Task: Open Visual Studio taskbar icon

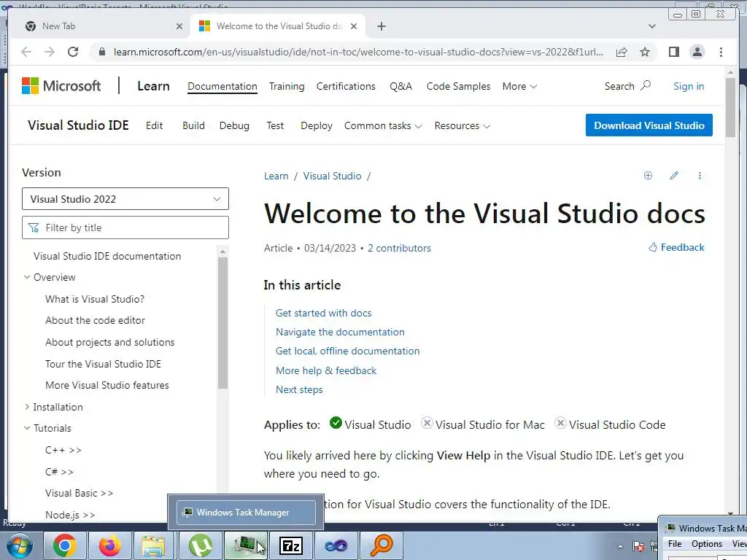Action: [336, 545]
